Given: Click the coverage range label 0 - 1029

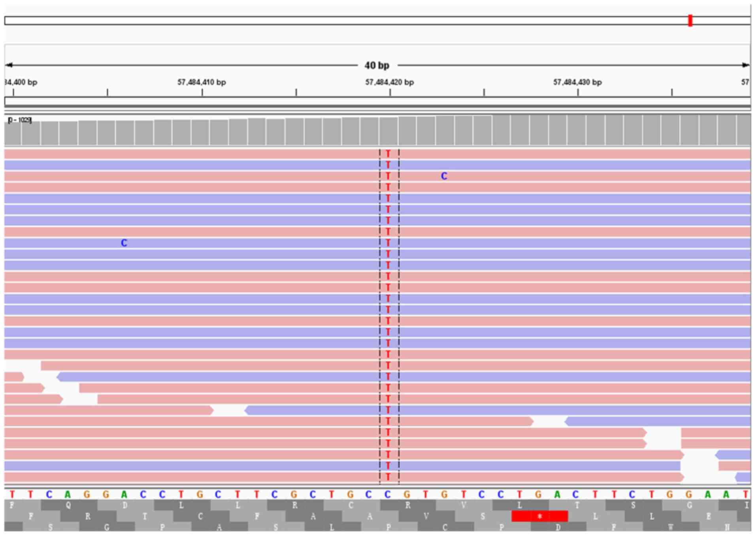Looking at the screenshot, I should pyautogui.click(x=20, y=120).
